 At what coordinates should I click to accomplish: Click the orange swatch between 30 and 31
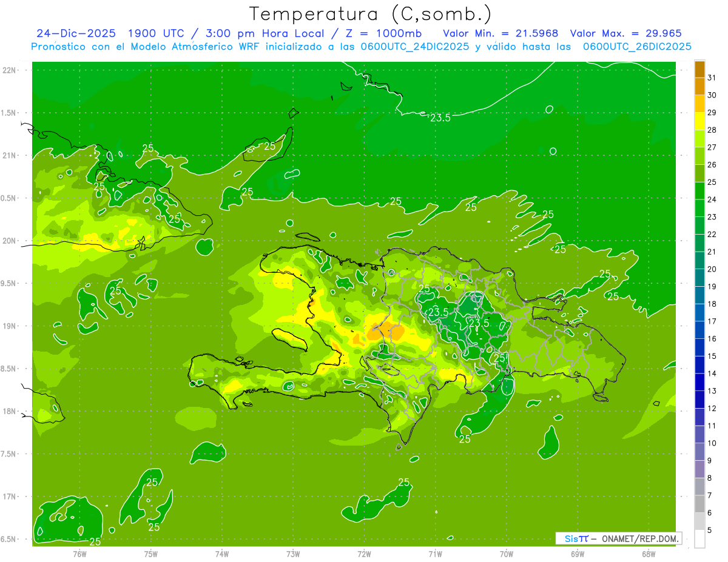point(699,87)
